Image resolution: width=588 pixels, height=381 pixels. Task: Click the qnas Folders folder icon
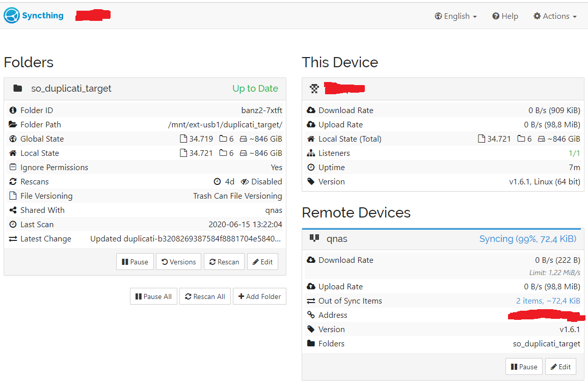pos(311,343)
